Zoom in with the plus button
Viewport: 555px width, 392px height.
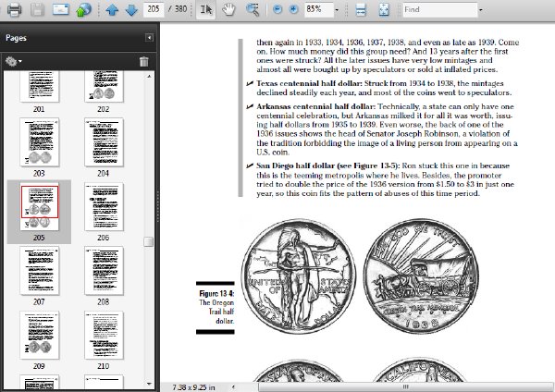click(293, 9)
